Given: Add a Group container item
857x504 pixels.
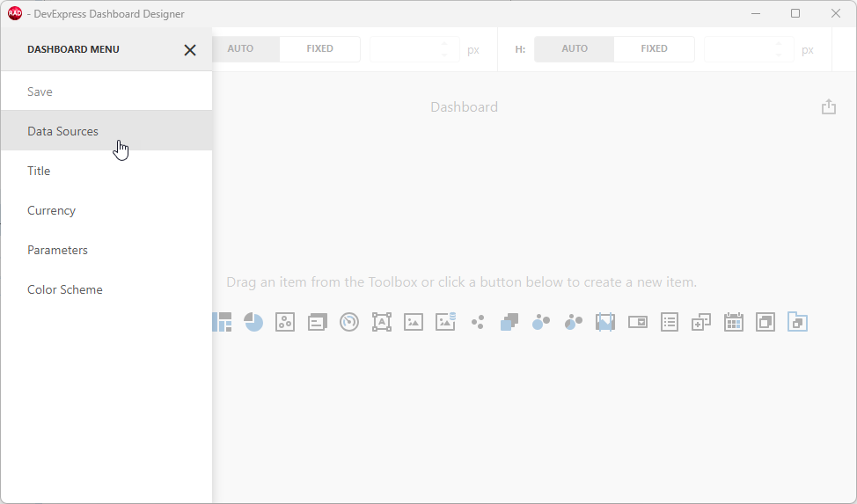Looking at the screenshot, I should pyautogui.click(x=765, y=322).
